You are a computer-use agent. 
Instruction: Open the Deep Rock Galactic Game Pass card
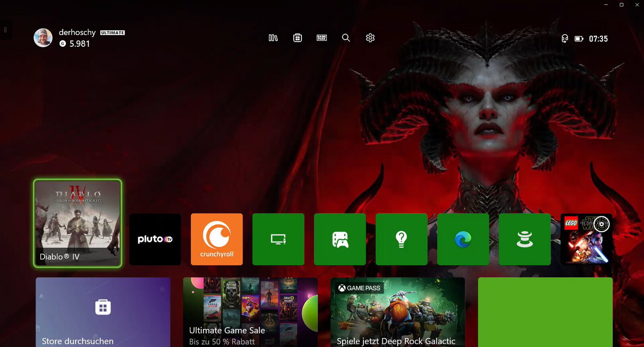tap(398, 312)
